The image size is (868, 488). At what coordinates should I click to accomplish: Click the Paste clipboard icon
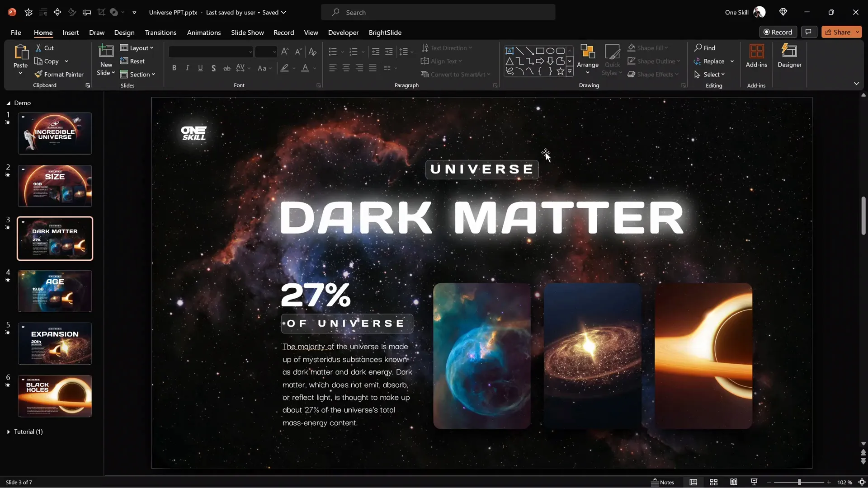pos(20,52)
